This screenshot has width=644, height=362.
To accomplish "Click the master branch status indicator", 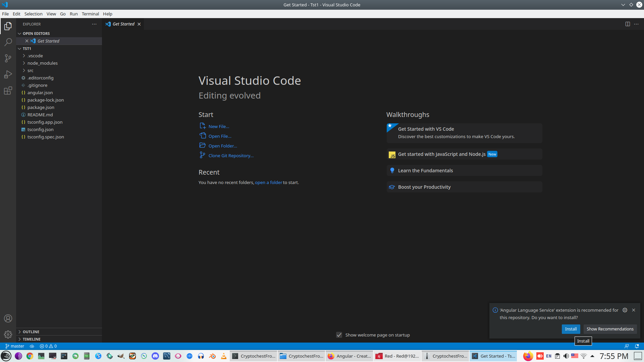I will (x=15, y=346).
